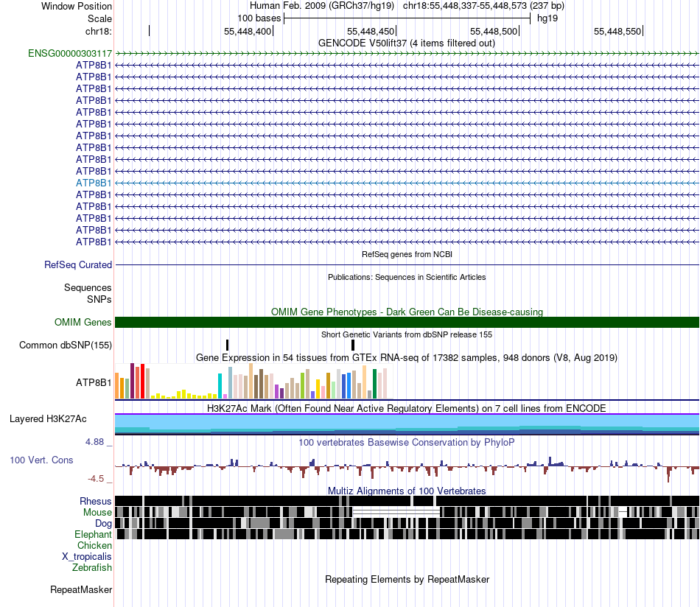700x607 pixels.
Task: Click the -4.5 conservation axis value
Action: point(96,479)
